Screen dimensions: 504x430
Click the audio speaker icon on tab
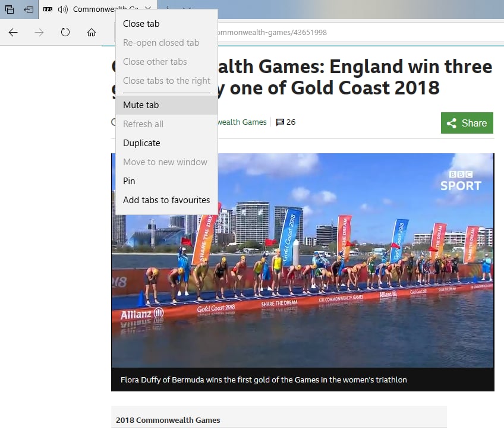click(62, 10)
